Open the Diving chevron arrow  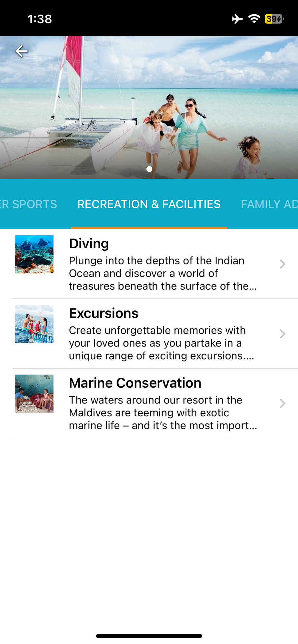tap(283, 264)
